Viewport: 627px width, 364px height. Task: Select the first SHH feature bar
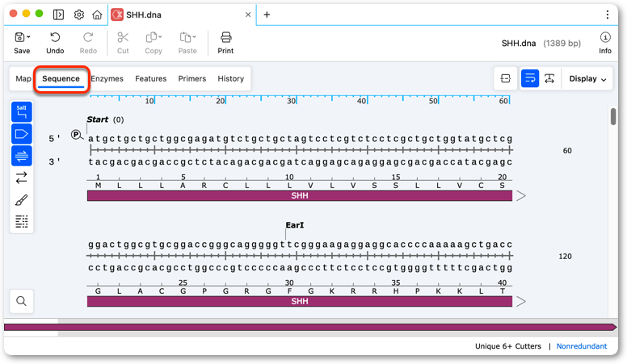point(300,195)
